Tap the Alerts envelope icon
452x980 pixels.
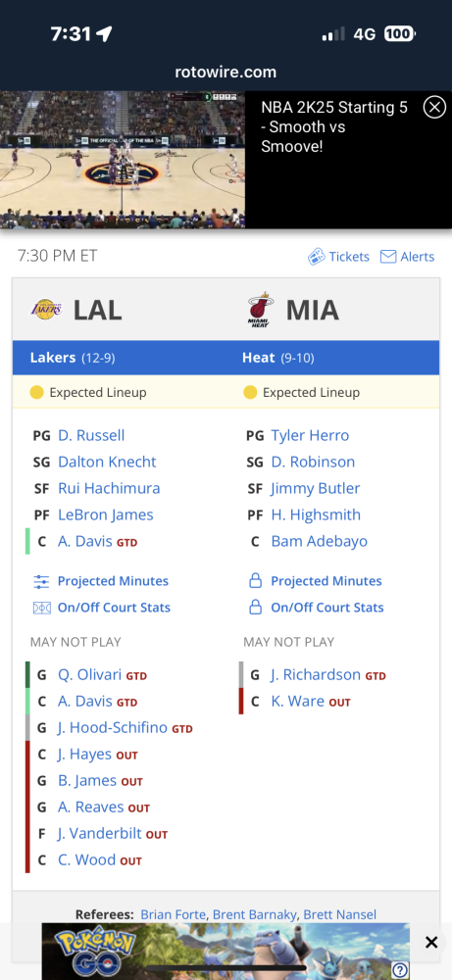tap(388, 257)
